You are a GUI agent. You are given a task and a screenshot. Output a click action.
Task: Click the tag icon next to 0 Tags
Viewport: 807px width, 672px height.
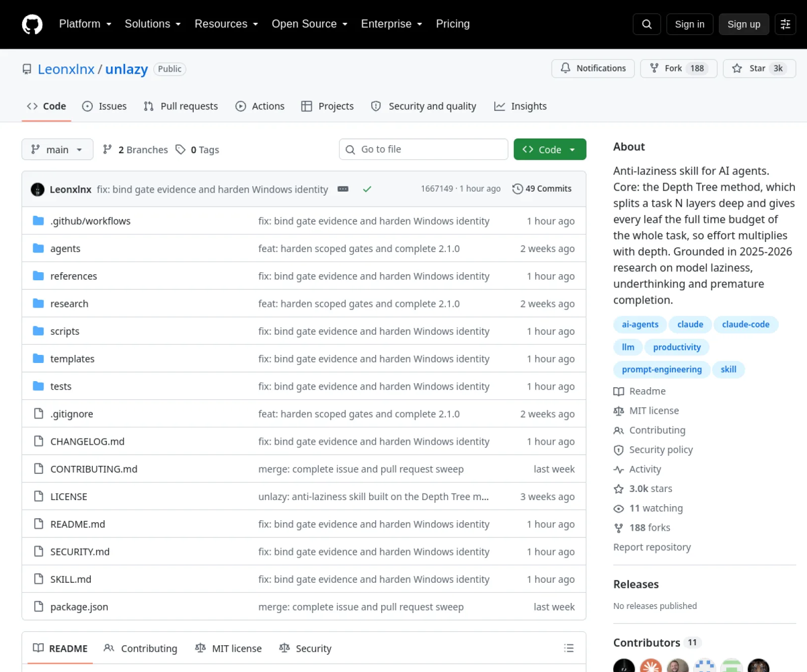coord(181,149)
